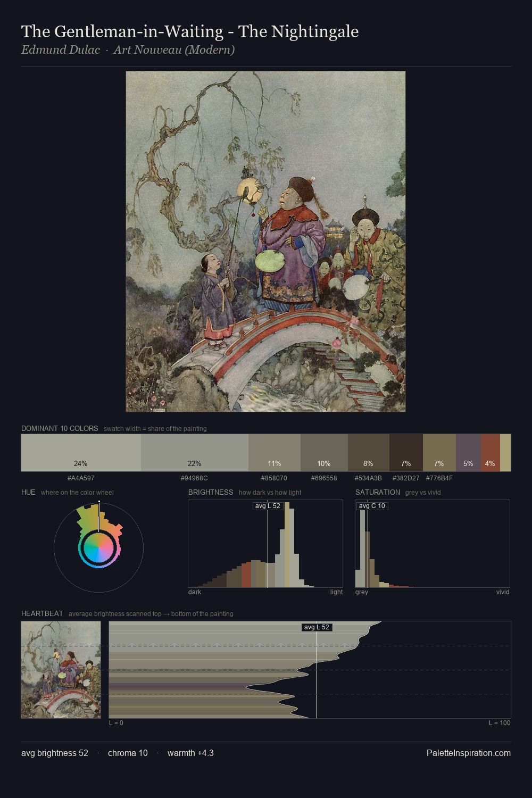Click the 'light' axis label
532x798 pixels.
pyautogui.click(x=337, y=592)
